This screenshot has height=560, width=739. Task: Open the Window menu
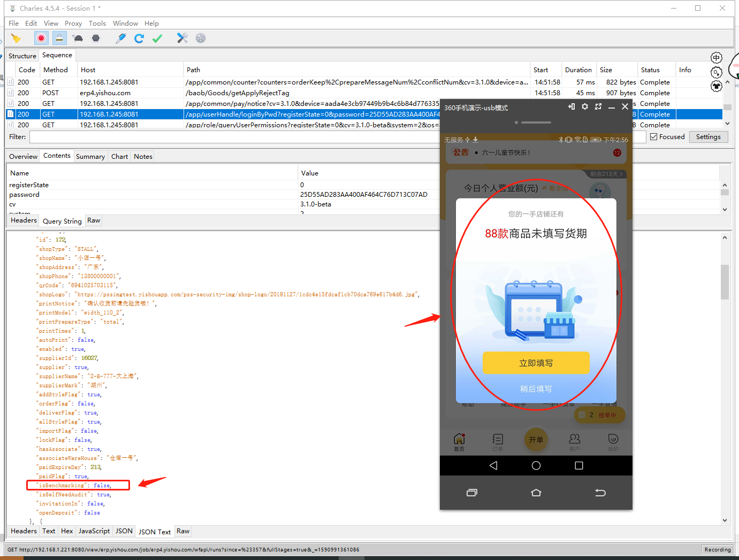[125, 24]
